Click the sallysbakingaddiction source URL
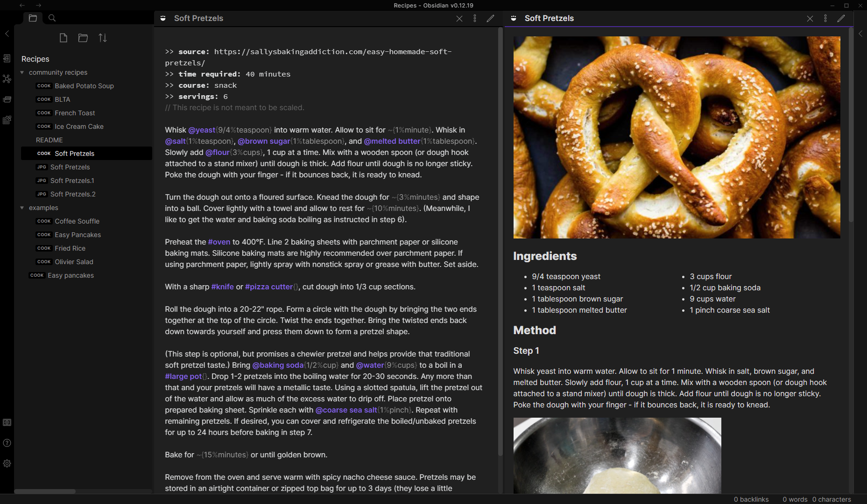The width and height of the screenshot is (867, 504). tap(308, 57)
